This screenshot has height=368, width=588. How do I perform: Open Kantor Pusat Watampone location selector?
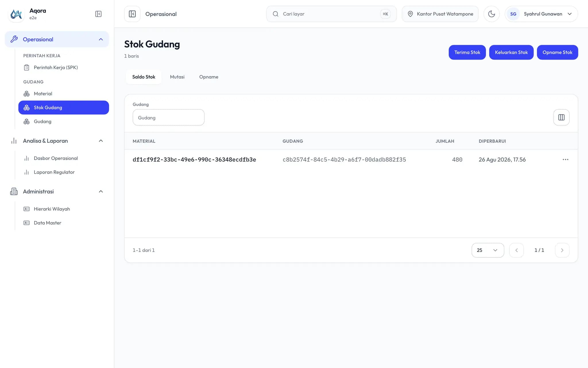pos(440,14)
